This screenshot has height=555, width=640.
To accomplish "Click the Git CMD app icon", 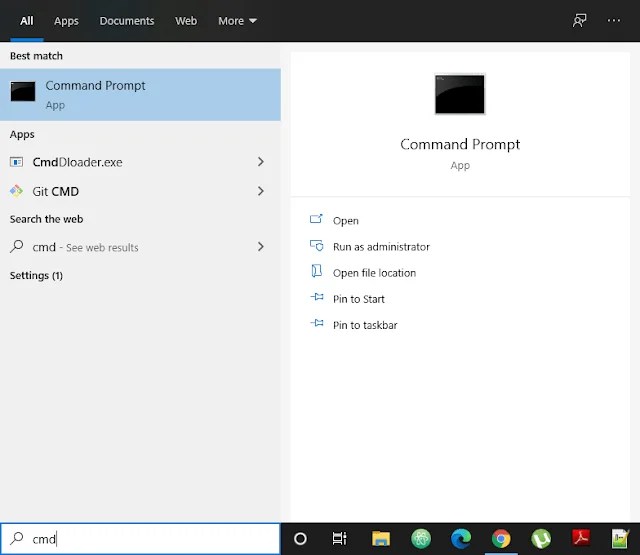I will [x=16, y=191].
